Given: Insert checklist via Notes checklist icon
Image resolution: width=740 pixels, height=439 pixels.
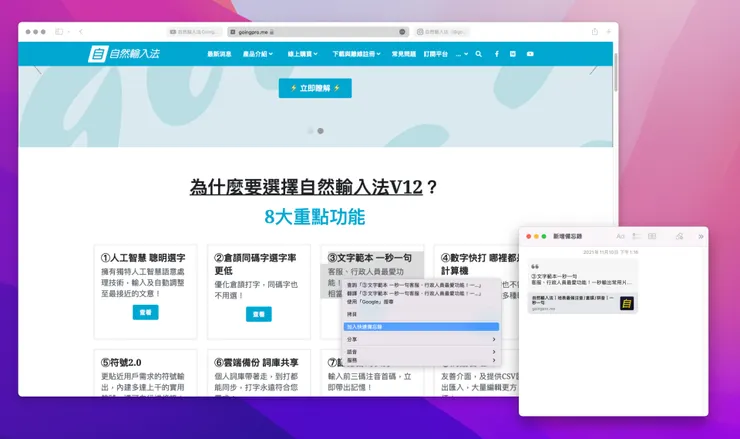Looking at the screenshot, I should 636,236.
